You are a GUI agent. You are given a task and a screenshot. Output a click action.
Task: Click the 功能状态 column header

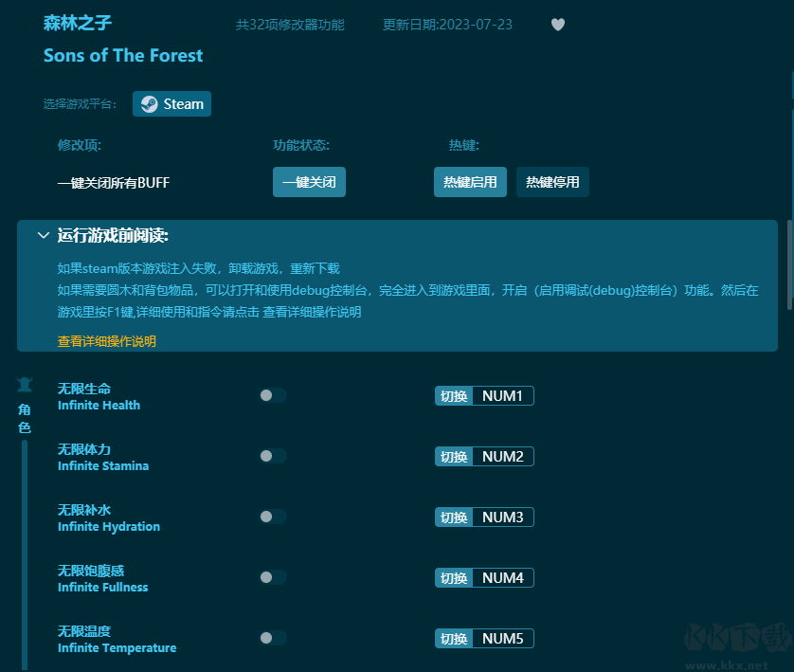[x=301, y=145]
